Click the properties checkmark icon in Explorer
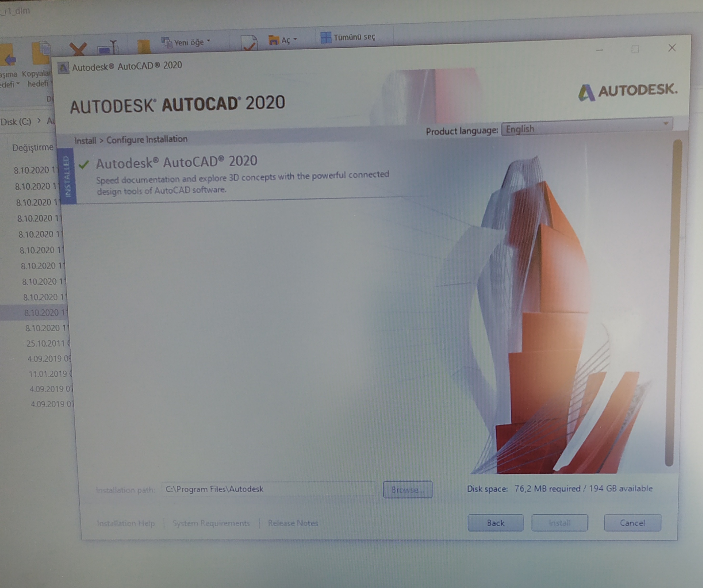The image size is (703, 588). pyautogui.click(x=249, y=43)
